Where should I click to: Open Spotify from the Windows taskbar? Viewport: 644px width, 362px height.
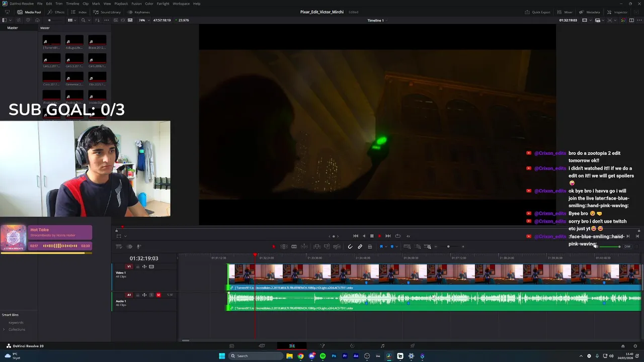coord(323,356)
